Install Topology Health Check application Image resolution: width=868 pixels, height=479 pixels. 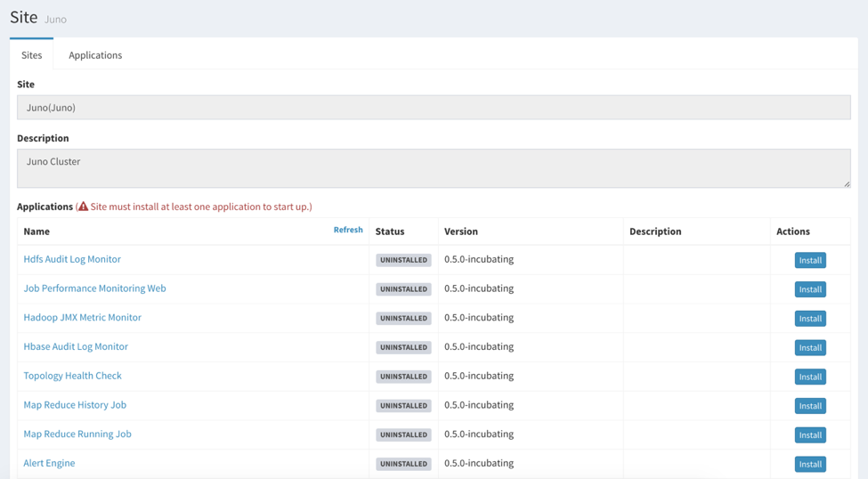pos(809,377)
